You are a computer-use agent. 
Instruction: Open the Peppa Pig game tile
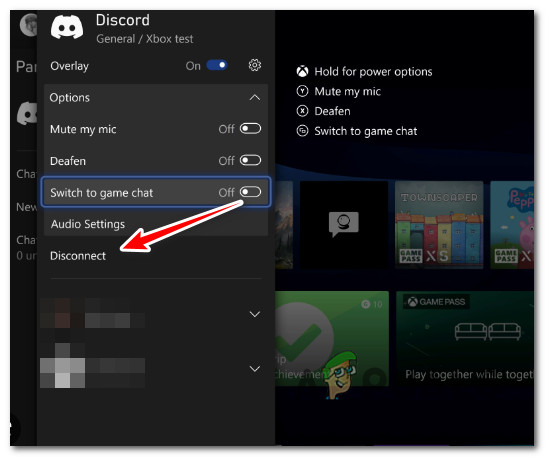click(512, 225)
